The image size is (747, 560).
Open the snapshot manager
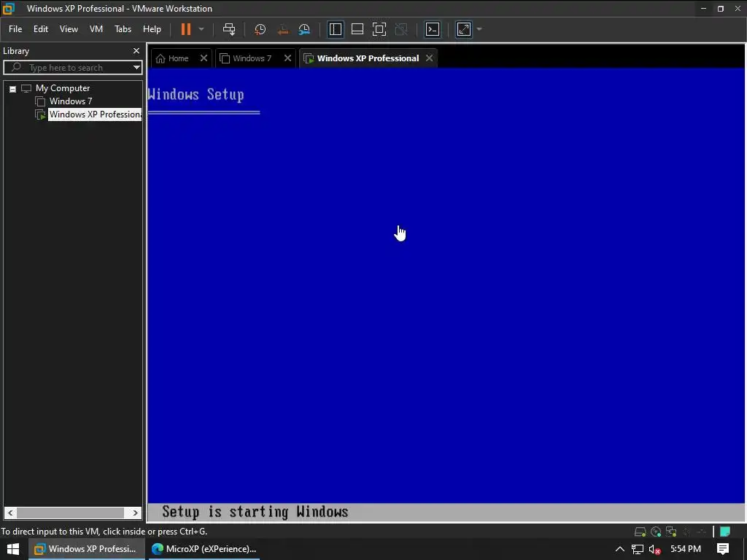[x=304, y=29]
